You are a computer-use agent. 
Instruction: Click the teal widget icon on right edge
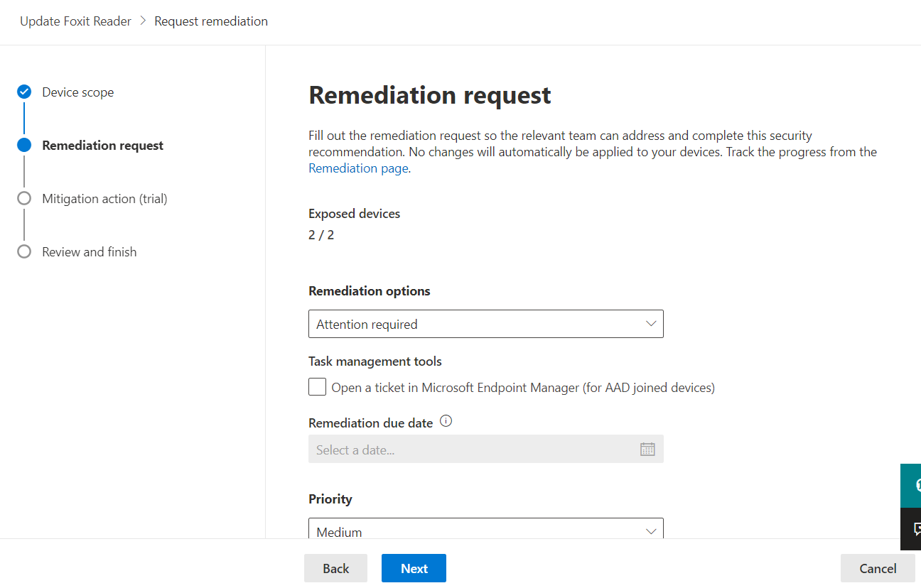click(912, 486)
